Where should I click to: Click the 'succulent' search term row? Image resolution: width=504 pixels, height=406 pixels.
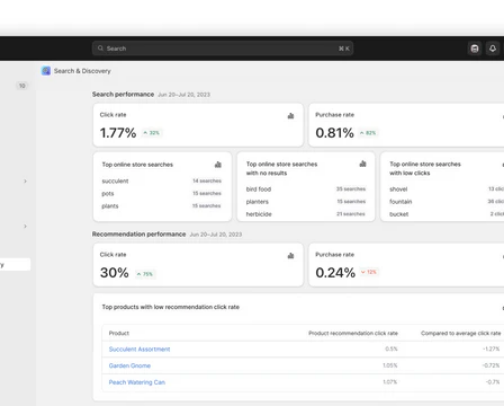coord(162,181)
